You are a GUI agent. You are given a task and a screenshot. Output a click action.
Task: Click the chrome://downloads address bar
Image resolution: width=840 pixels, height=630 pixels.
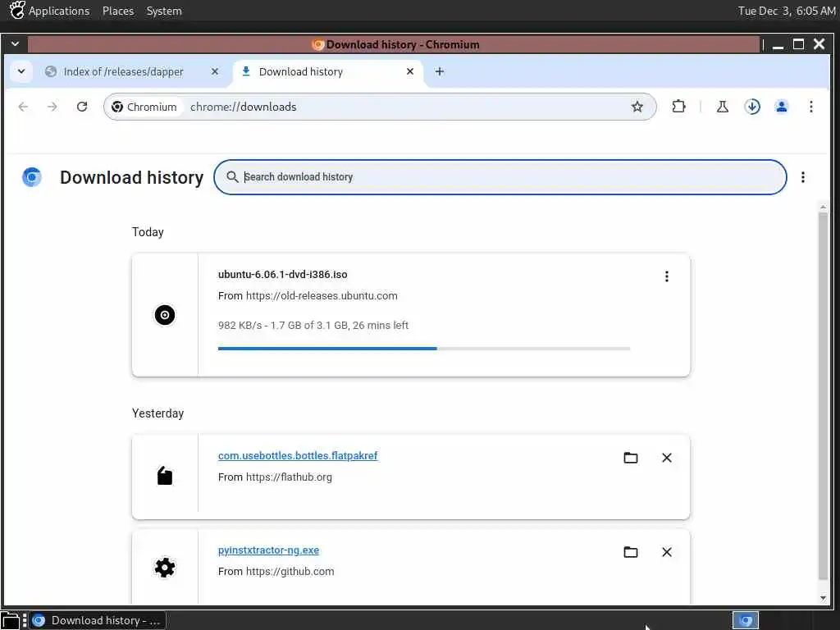[x=380, y=107]
